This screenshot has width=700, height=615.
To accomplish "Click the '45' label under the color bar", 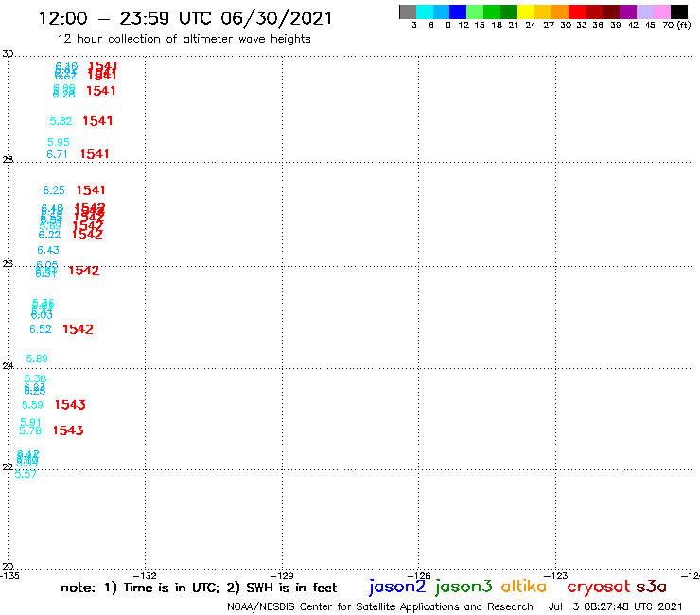I will click(650, 26).
